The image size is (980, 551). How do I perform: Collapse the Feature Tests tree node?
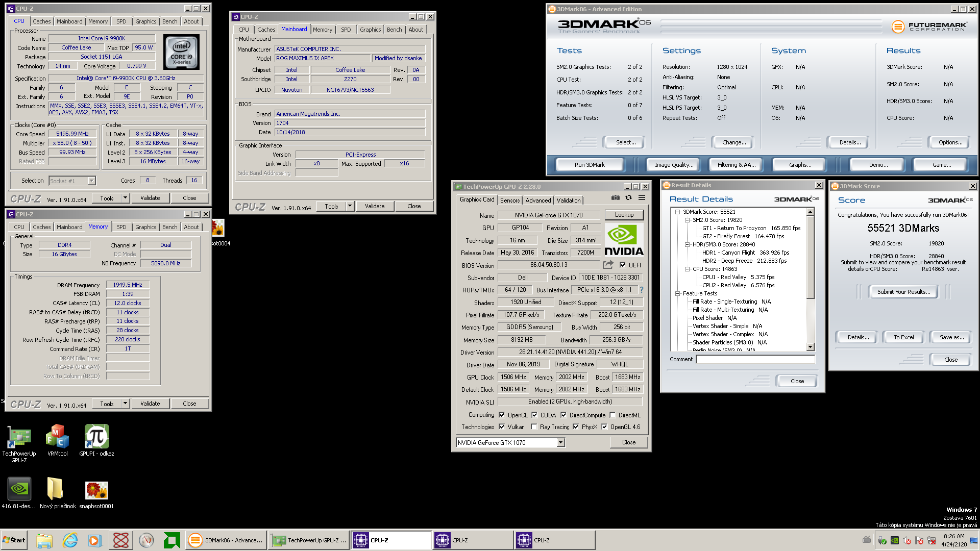coord(678,293)
